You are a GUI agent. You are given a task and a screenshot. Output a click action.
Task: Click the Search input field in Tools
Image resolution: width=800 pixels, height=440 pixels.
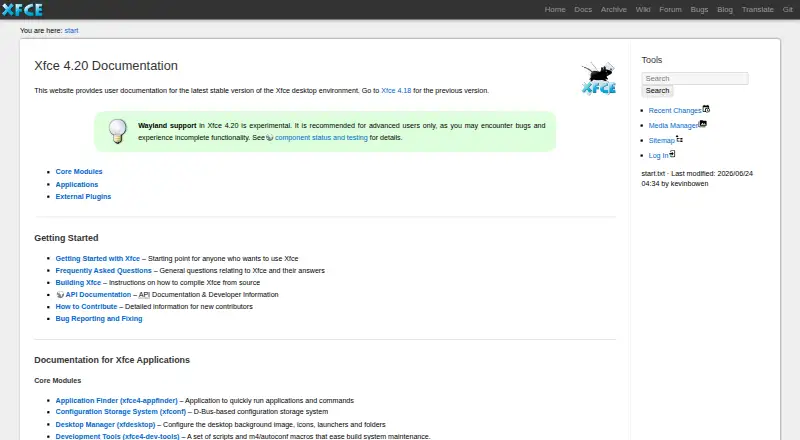click(695, 78)
